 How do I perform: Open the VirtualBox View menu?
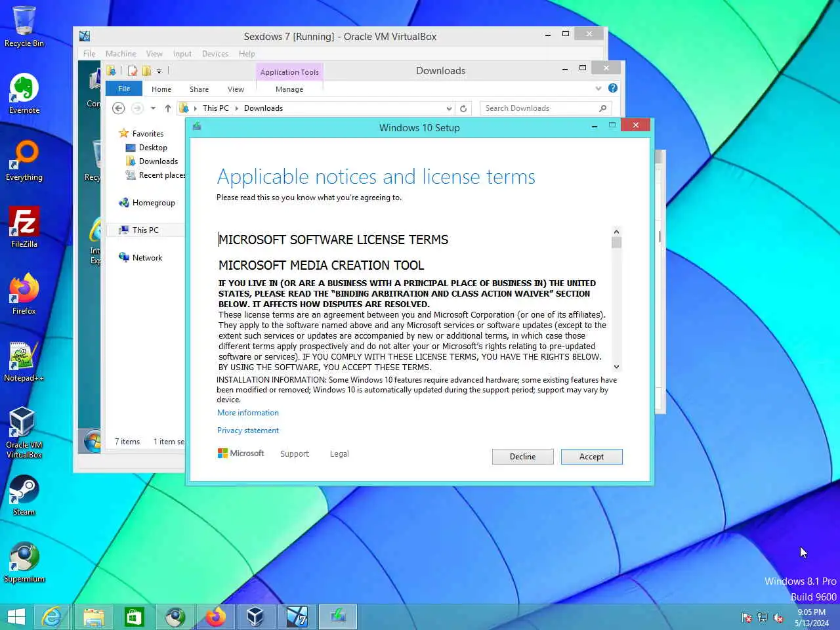pyautogui.click(x=154, y=54)
